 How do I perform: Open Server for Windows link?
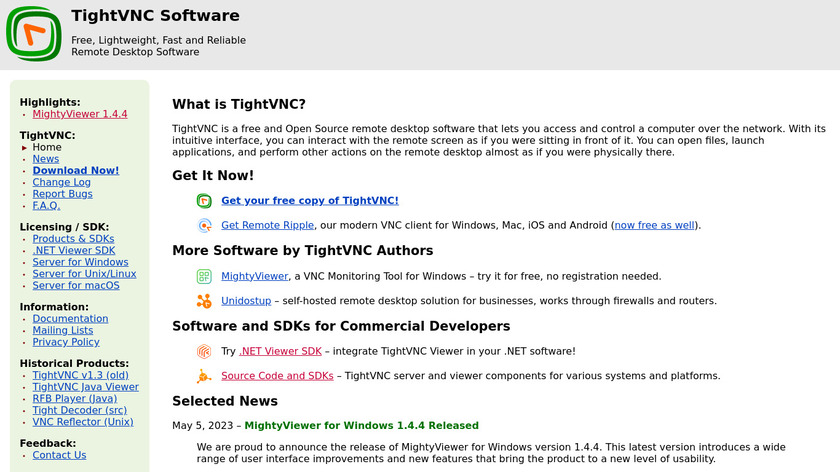[x=80, y=263]
